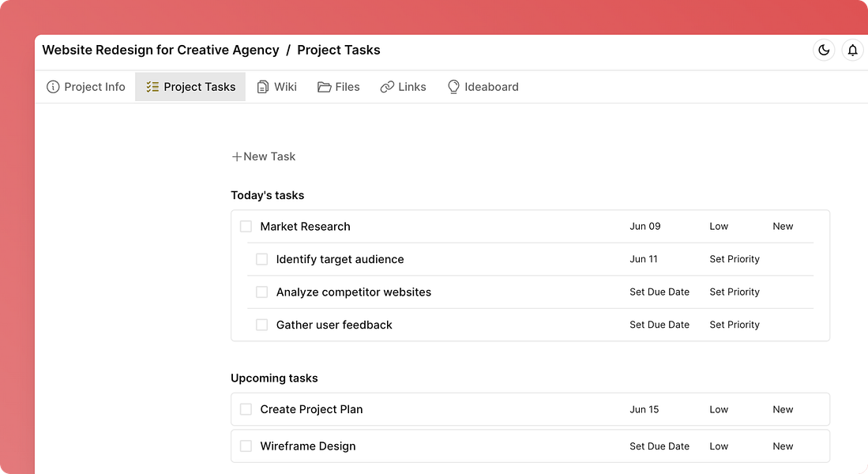
Task: Toggle dark mode moon icon
Action: (824, 50)
